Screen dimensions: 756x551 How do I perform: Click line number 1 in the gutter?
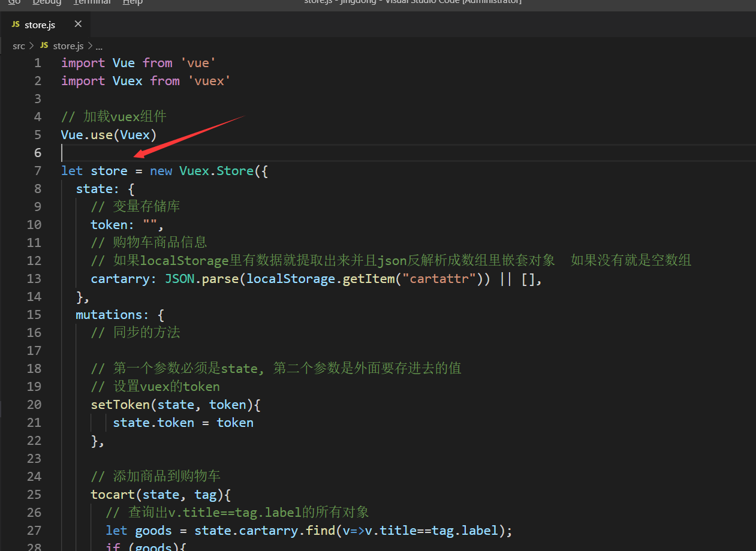(x=38, y=63)
